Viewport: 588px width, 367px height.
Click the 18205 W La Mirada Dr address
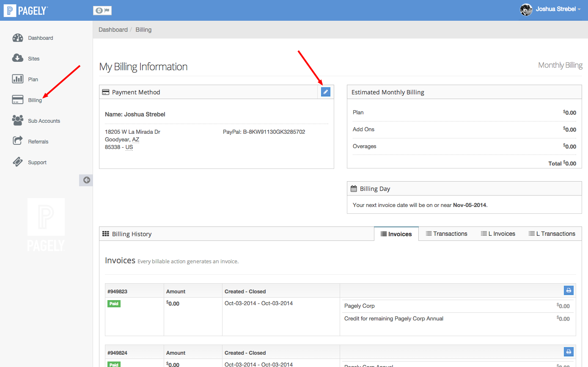[132, 132]
